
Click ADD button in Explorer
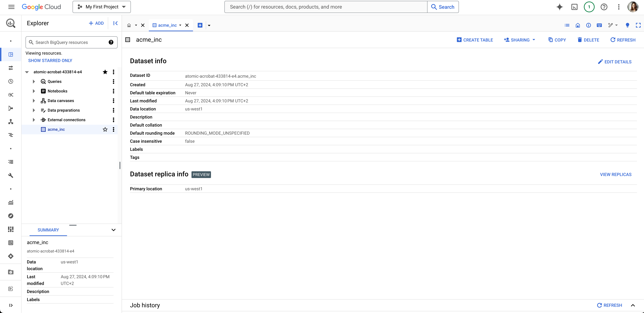(96, 23)
